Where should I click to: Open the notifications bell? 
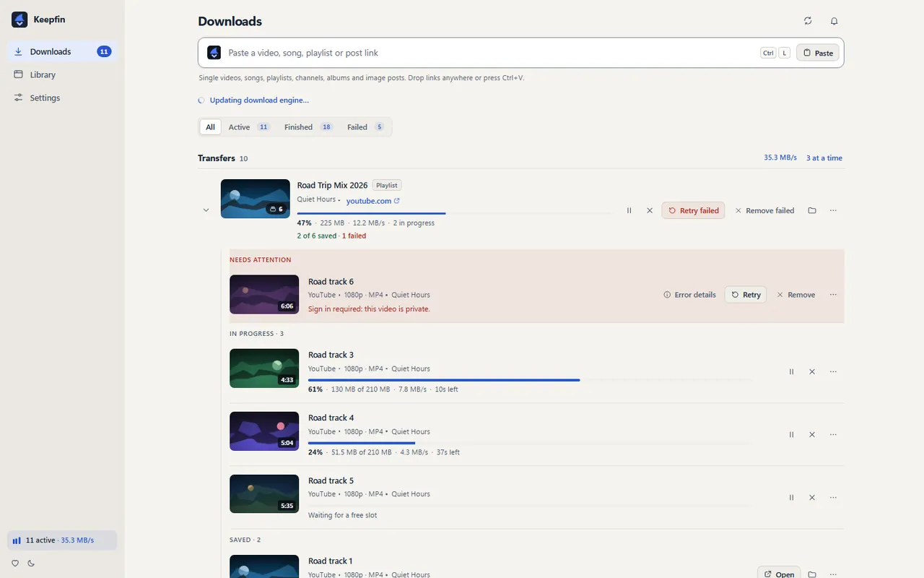coord(834,21)
